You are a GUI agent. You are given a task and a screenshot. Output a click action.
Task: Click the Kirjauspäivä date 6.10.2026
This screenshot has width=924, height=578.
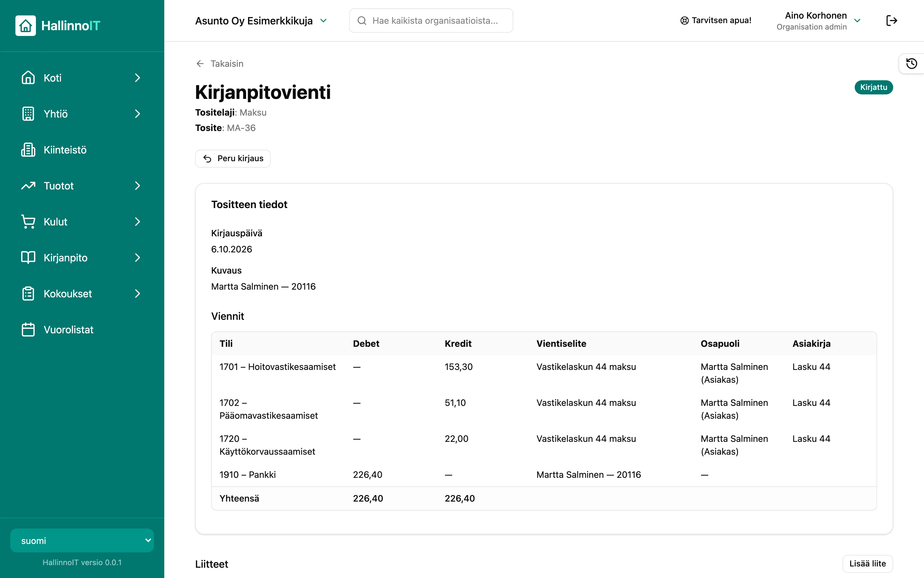(232, 249)
